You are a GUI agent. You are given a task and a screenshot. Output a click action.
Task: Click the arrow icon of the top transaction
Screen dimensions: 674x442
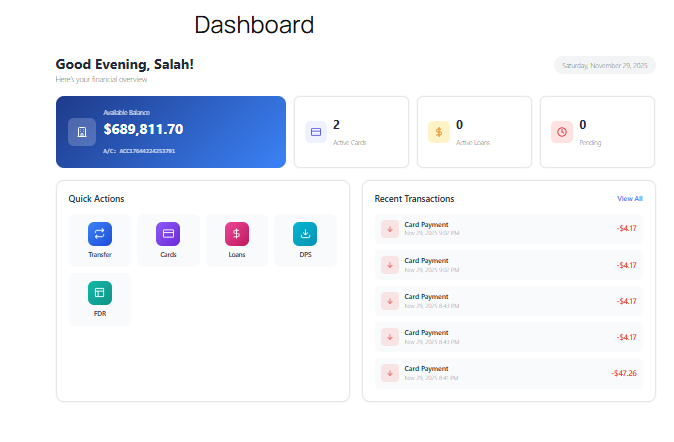390,229
